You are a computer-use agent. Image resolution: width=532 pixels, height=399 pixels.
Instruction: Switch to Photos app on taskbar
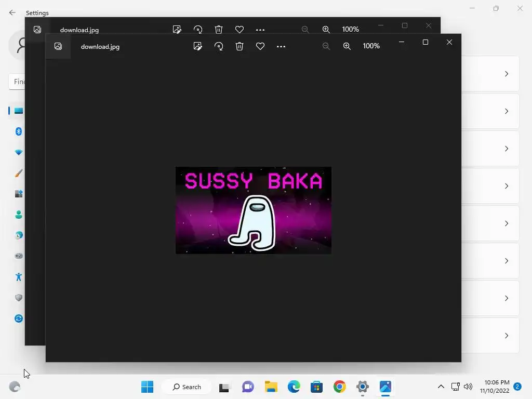pos(385,387)
